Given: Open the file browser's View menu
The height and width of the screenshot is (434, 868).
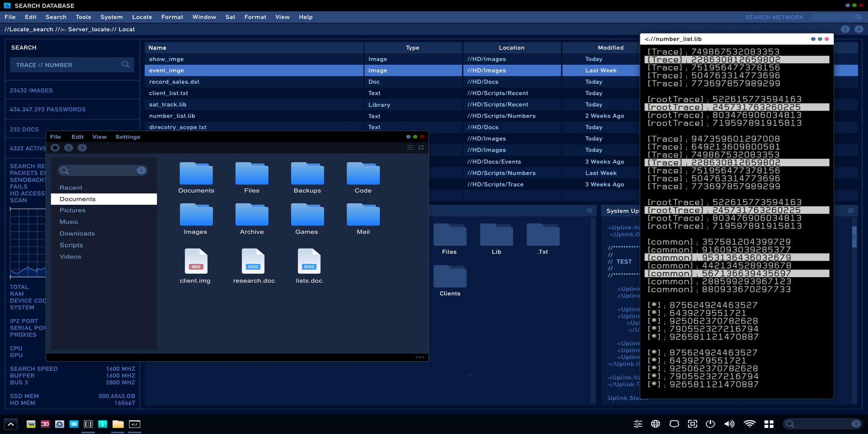Looking at the screenshot, I should [x=99, y=137].
